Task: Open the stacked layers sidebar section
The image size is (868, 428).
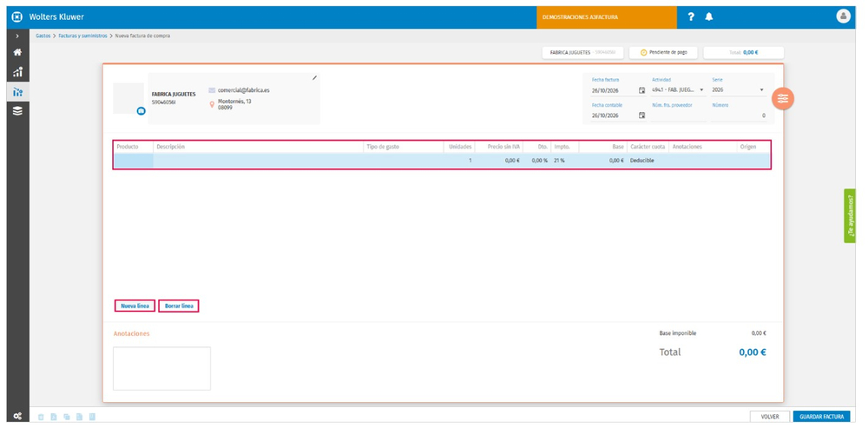Action: 17,111
